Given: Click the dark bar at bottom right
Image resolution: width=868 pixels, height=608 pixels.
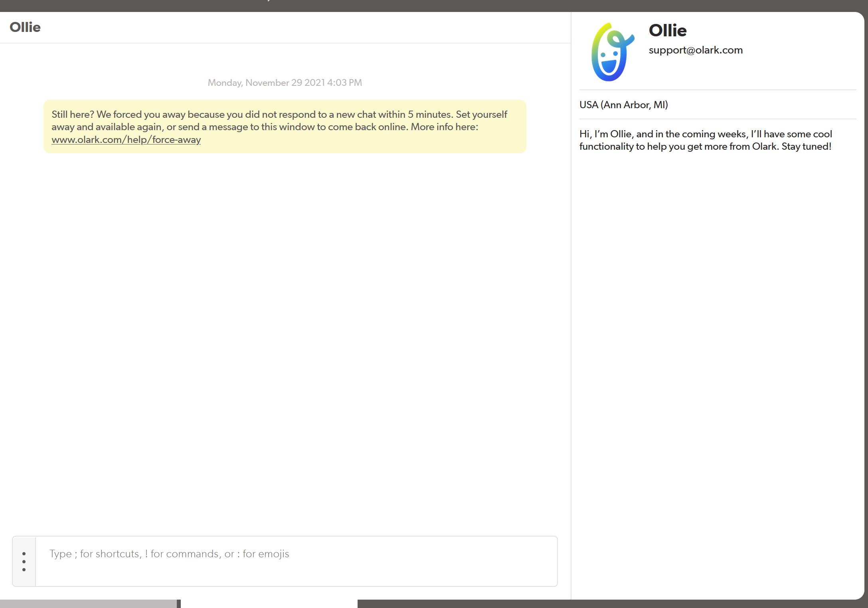Looking at the screenshot, I should 599,604.
